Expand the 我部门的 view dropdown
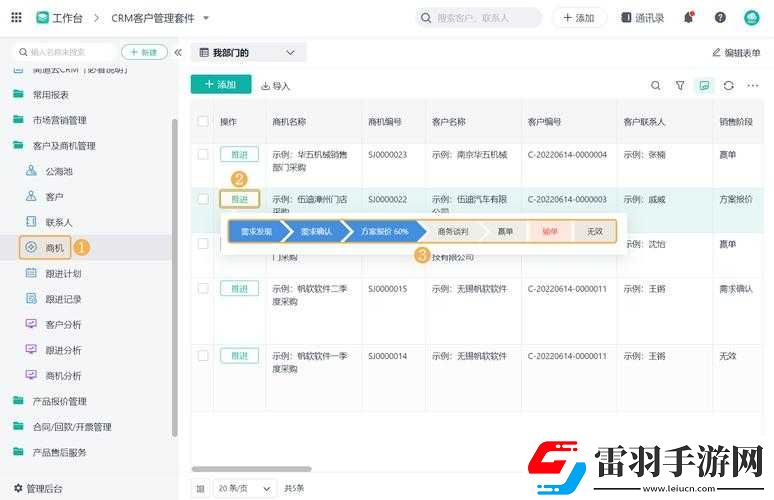The width and height of the screenshot is (774, 500). (x=290, y=53)
